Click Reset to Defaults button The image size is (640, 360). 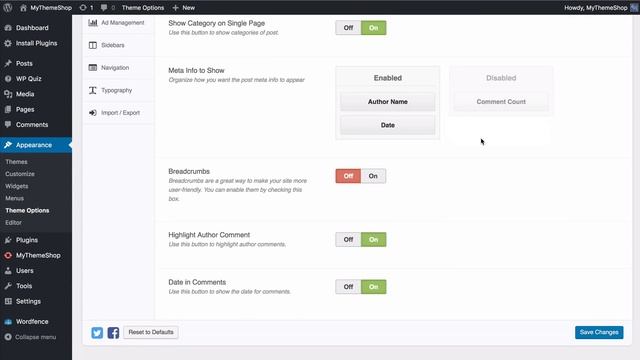coord(151,332)
